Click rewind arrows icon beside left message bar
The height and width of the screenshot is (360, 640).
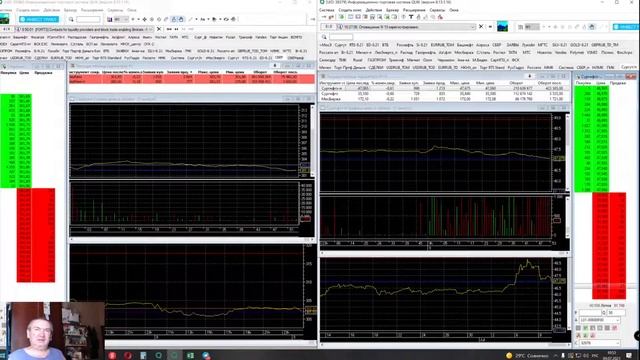(x=169, y=29)
